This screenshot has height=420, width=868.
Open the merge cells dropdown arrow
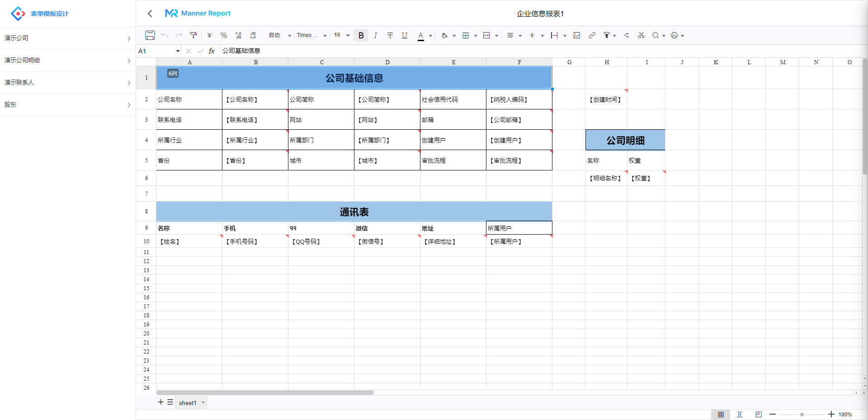(496, 36)
